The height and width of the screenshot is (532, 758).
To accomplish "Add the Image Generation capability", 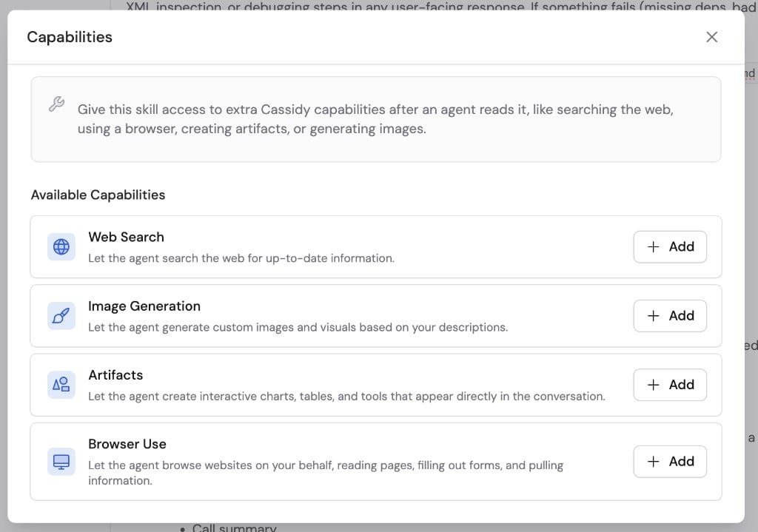I will (x=670, y=316).
